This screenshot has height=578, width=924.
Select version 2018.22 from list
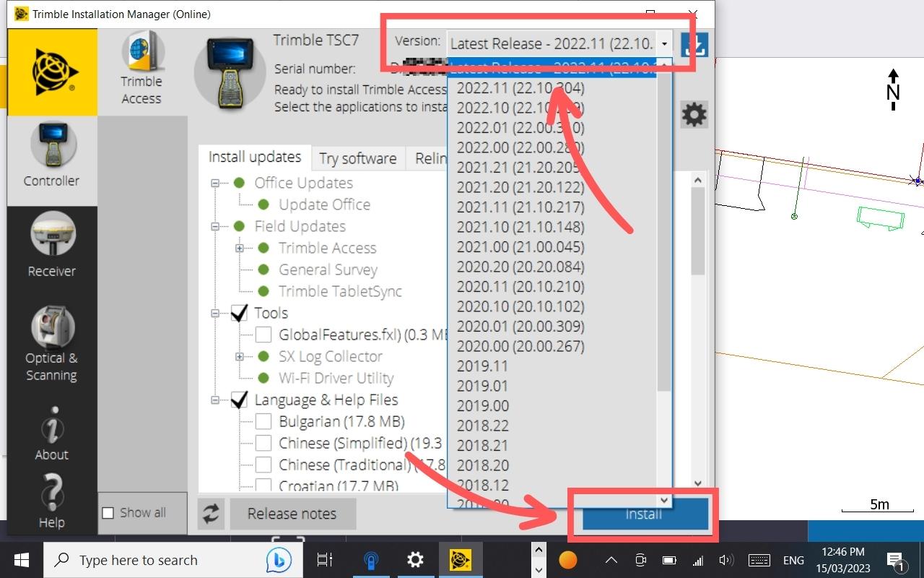(482, 426)
